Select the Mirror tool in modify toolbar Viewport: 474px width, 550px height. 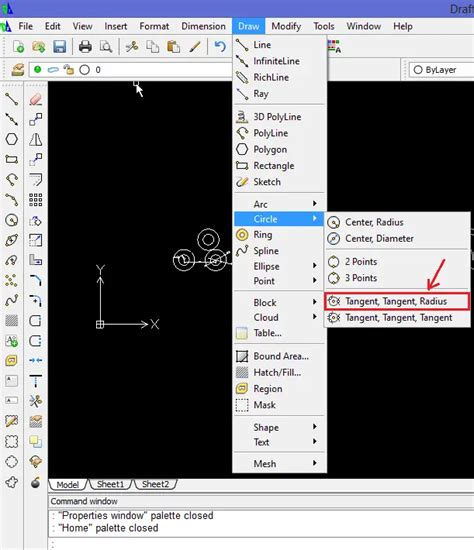(x=35, y=139)
